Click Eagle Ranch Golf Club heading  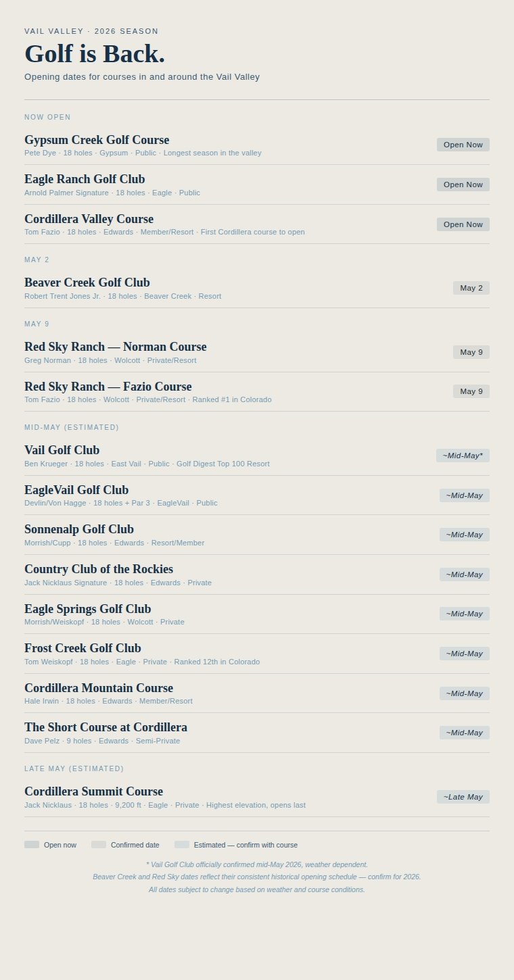point(85,179)
